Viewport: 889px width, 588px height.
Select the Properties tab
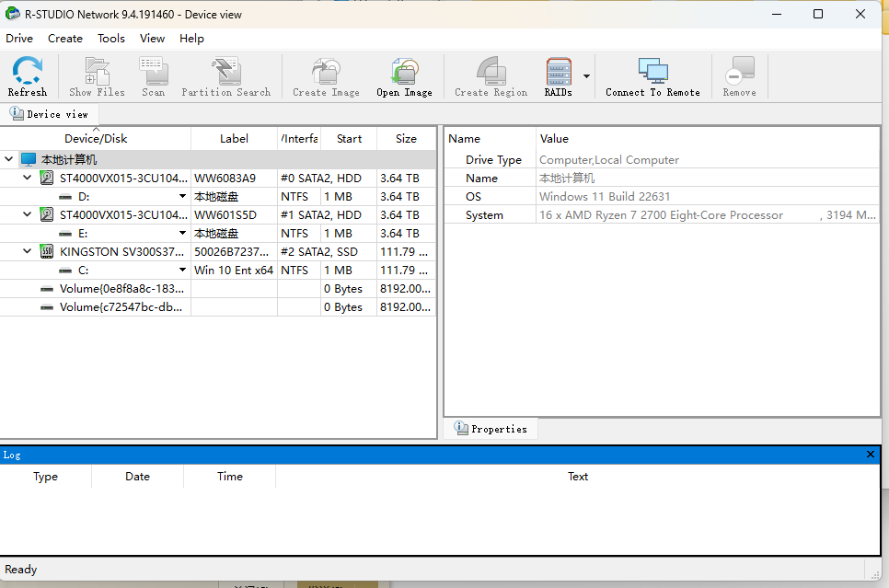[x=491, y=429]
